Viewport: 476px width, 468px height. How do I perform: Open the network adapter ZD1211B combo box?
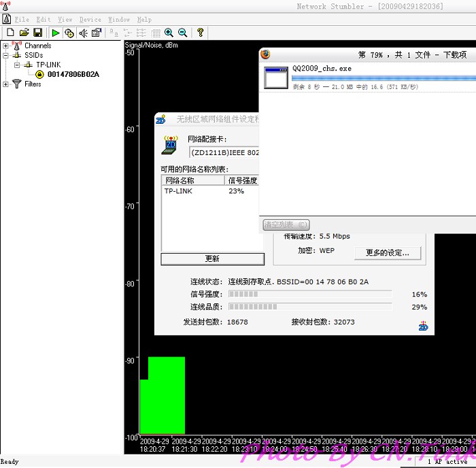tap(224, 152)
